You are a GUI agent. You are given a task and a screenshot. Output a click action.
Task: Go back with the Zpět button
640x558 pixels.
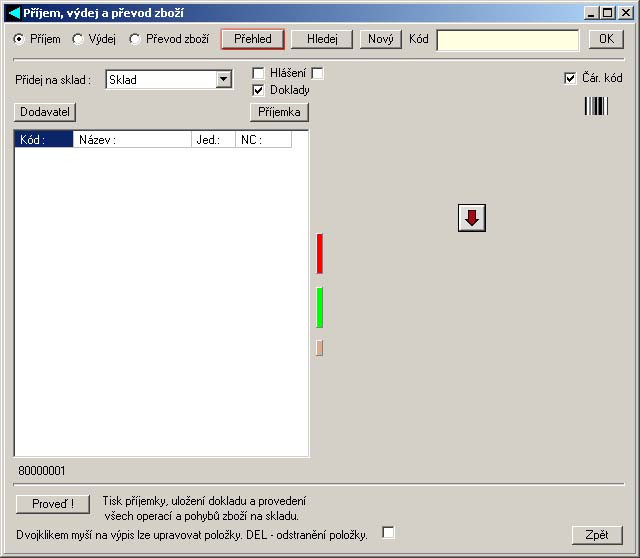point(597,535)
